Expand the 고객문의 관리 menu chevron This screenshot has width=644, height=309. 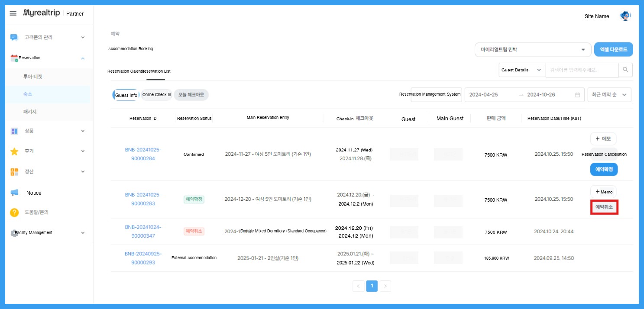[x=83, y=38]
